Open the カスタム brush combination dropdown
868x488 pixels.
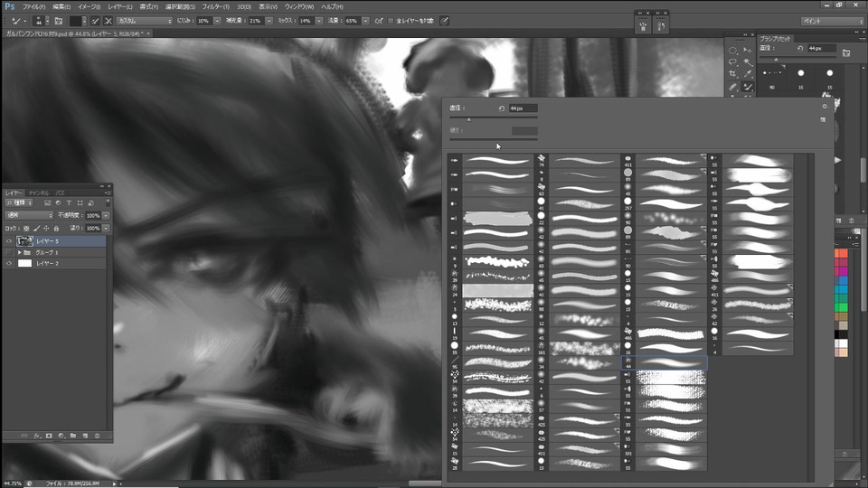coord(145,21)
